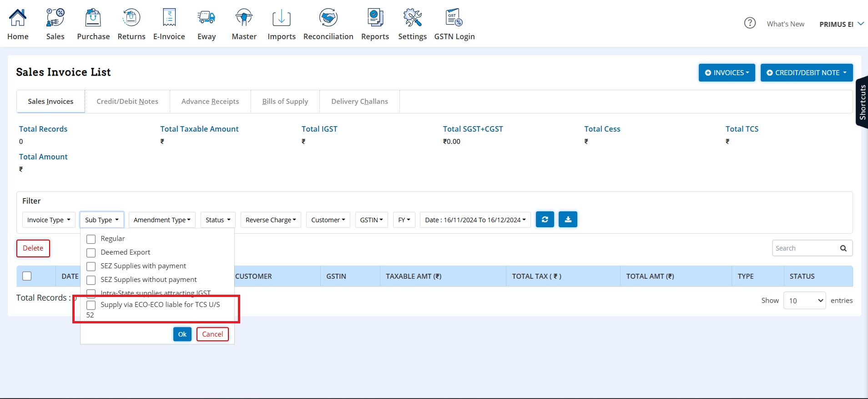Open the What's New link
The height and width of the screenshot is (399, 868).
[x=785, y=24]
